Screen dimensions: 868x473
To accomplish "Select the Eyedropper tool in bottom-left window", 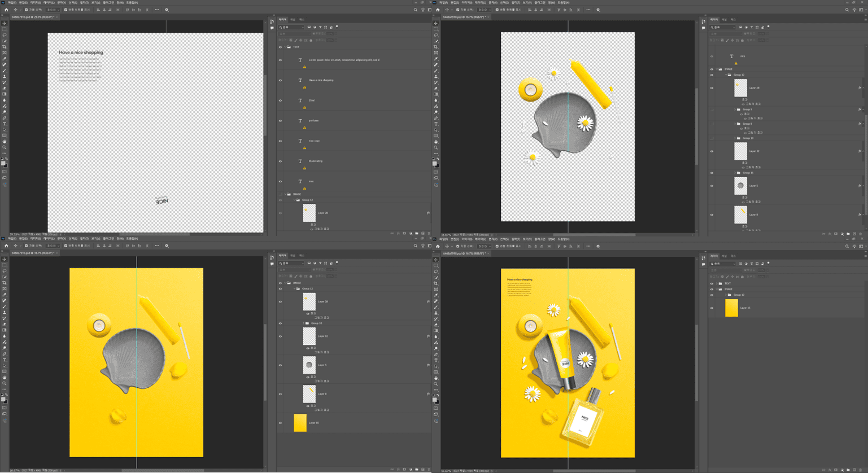I will 5,295.
